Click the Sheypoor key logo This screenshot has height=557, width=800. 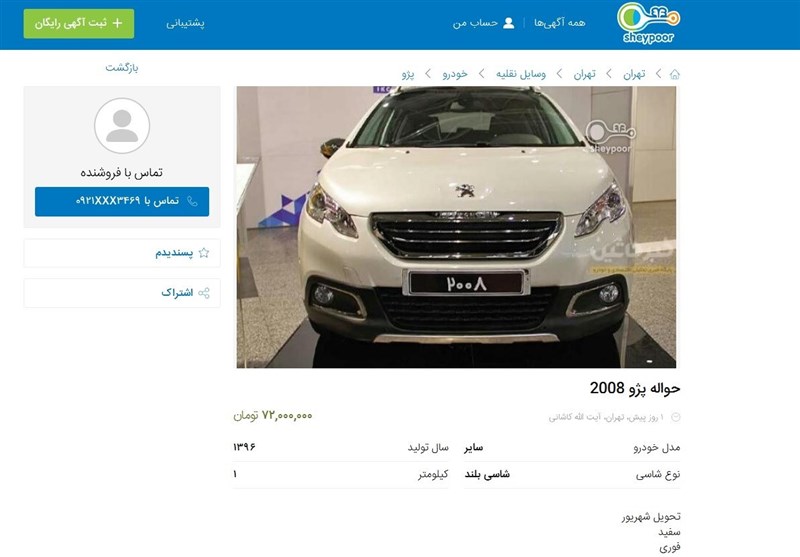coord(648,23)
